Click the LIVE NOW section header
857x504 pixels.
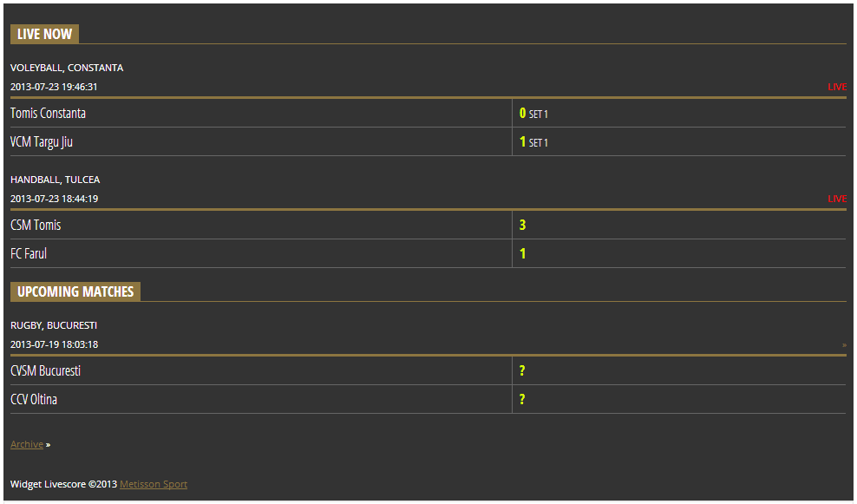point(44,34)
